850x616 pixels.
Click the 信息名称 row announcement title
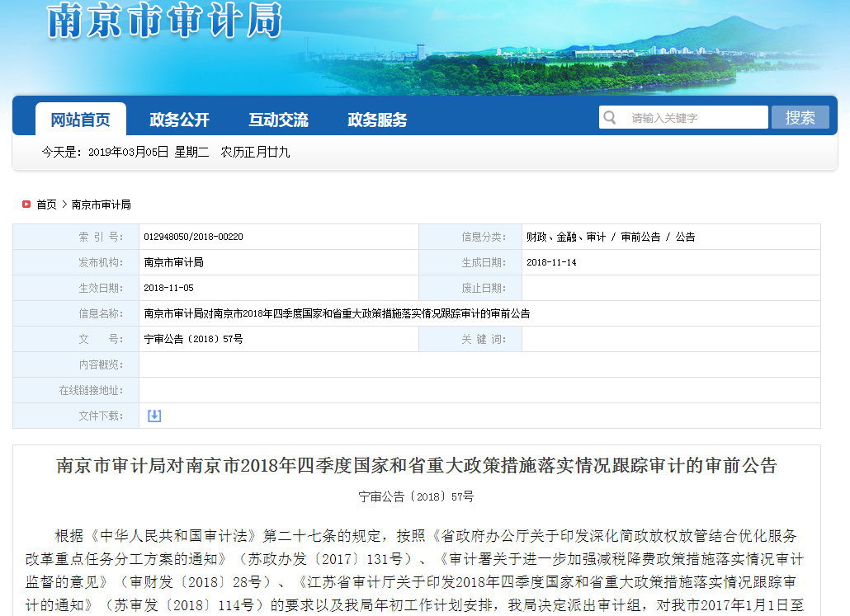(337, 313)
